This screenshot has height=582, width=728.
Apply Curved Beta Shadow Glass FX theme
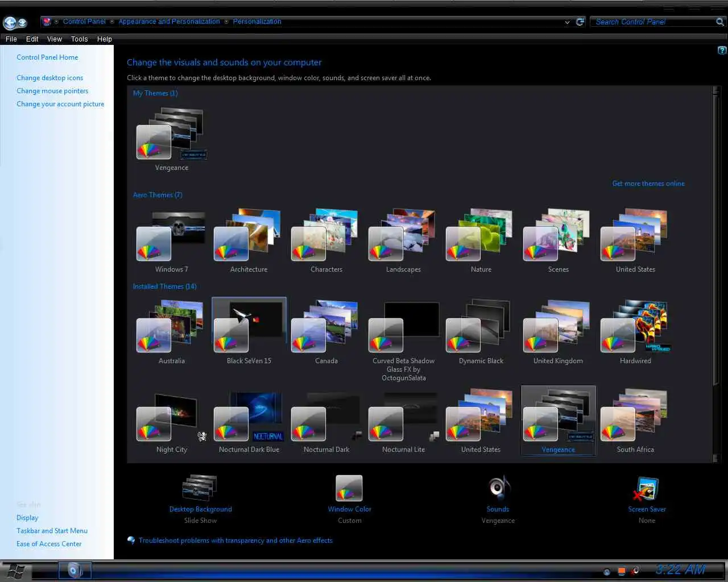click(x=403, y=341)
